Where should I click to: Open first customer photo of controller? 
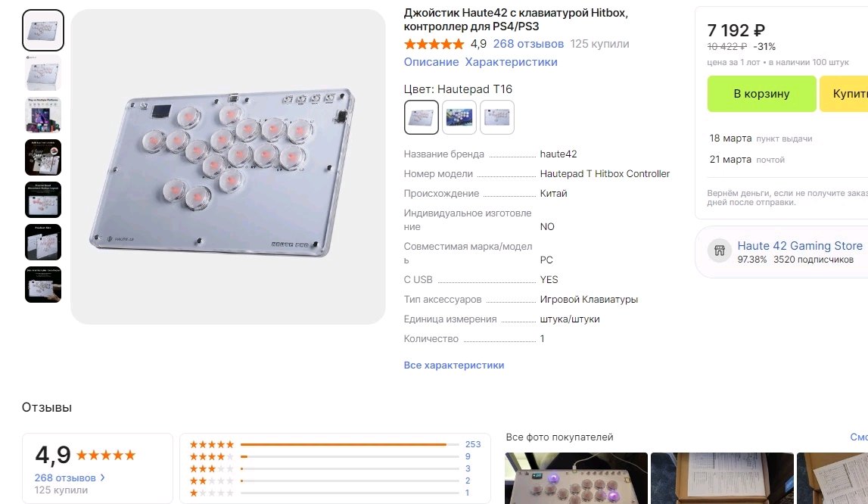(x=576, y=478)
